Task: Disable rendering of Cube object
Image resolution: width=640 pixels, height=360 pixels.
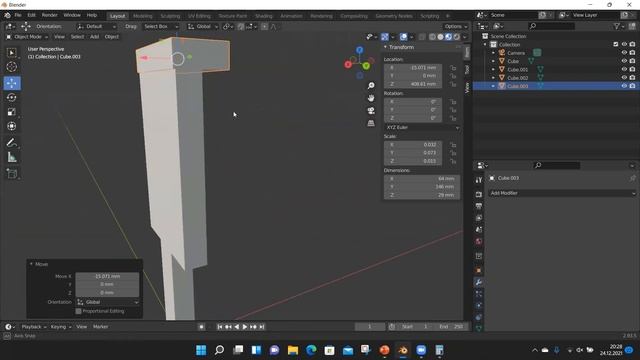Action: (x=632, y=61)
